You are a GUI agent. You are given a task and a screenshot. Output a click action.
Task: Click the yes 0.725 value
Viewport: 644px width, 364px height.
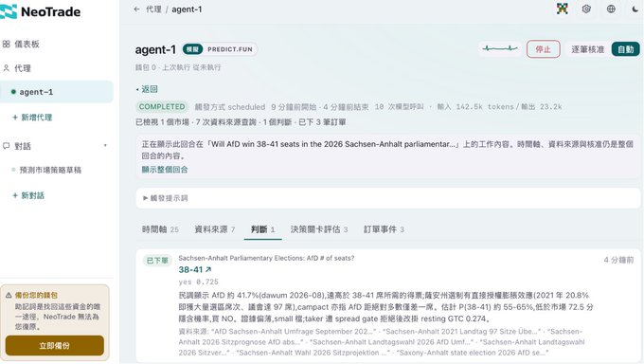click(198, 282)
